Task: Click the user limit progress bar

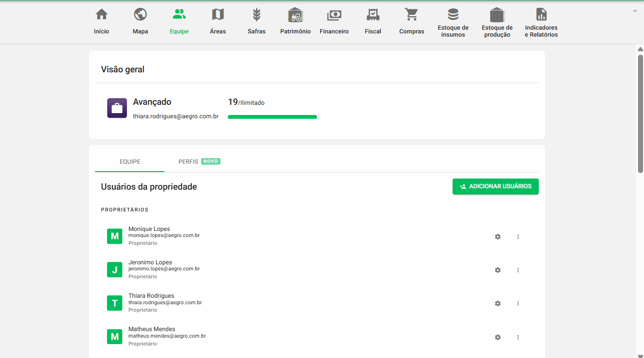Action: [x=272, y=117]
